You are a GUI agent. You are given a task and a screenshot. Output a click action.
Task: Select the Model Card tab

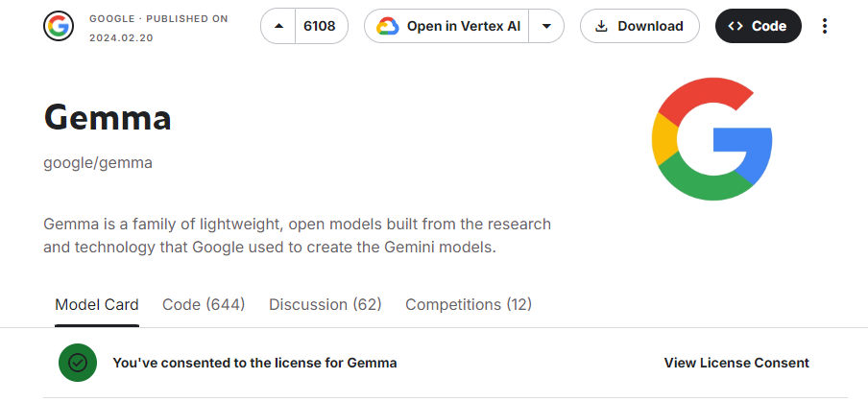click(x=97, y=305)
